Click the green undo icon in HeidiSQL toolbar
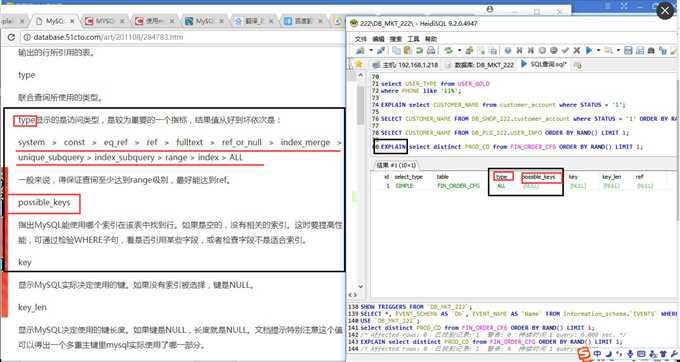Image resolution: width=680 pixels, height=362 pixels. point(419,51)
